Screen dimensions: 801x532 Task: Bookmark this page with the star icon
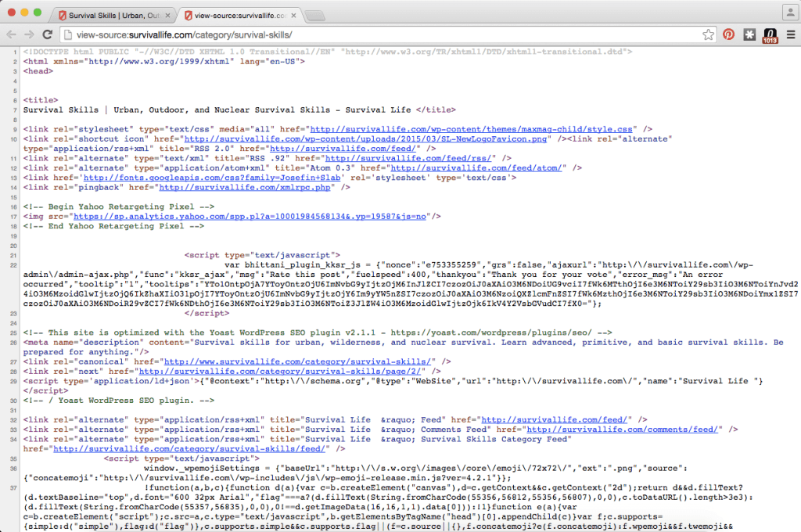[x=708, y=34]
